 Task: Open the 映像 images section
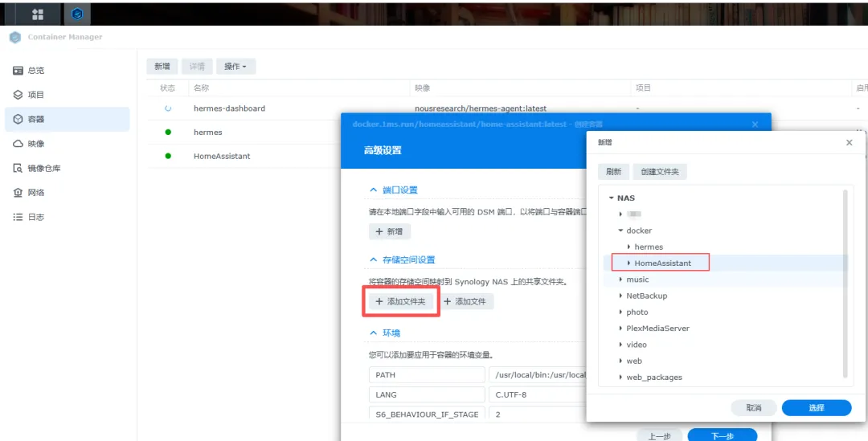click(67, 144)
